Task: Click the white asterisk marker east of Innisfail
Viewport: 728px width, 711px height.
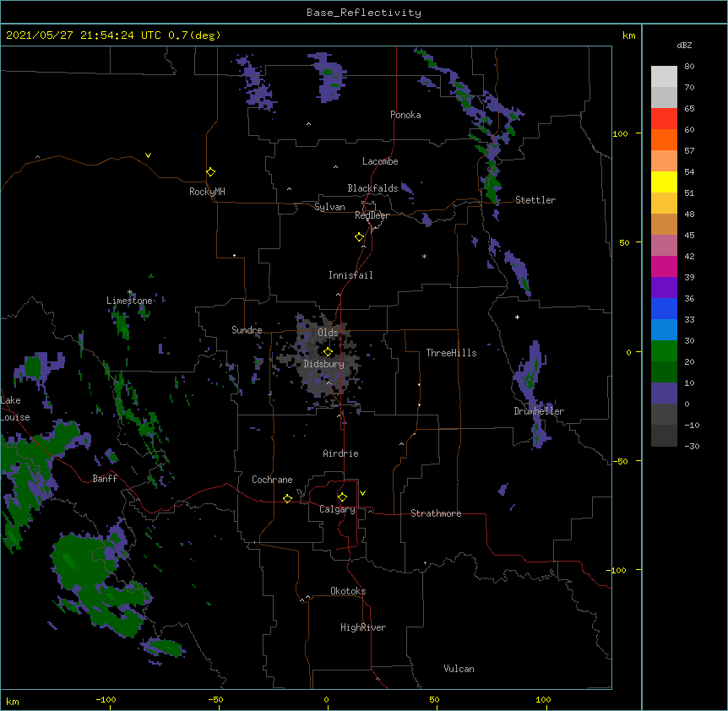Action: tap(424, 256)
